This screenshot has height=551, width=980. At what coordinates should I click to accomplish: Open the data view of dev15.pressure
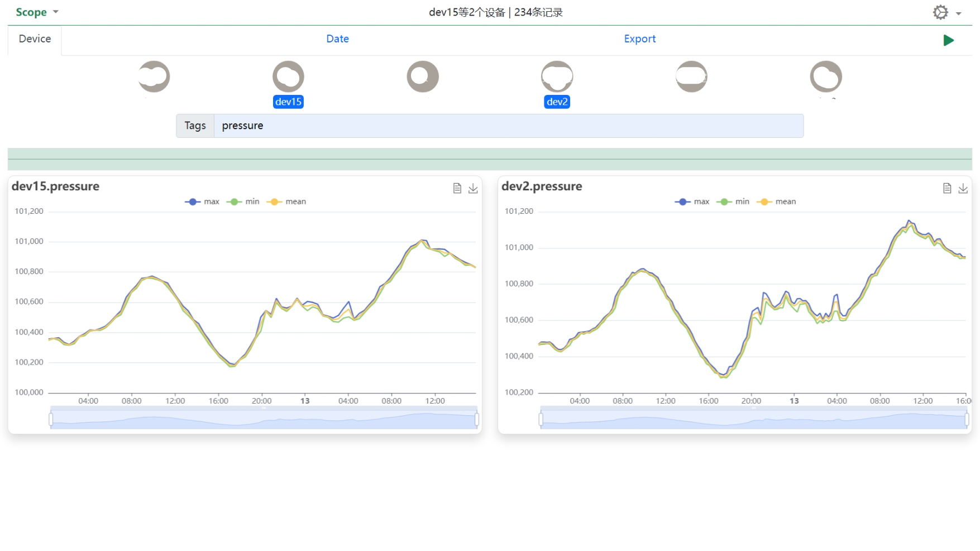[x=457, y=188]
